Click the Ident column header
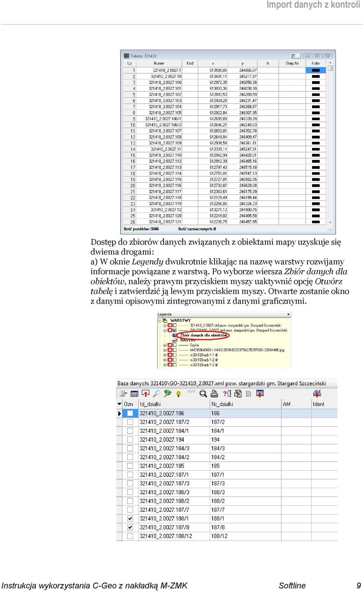364x591 pixels. click(x=324, y=404)
